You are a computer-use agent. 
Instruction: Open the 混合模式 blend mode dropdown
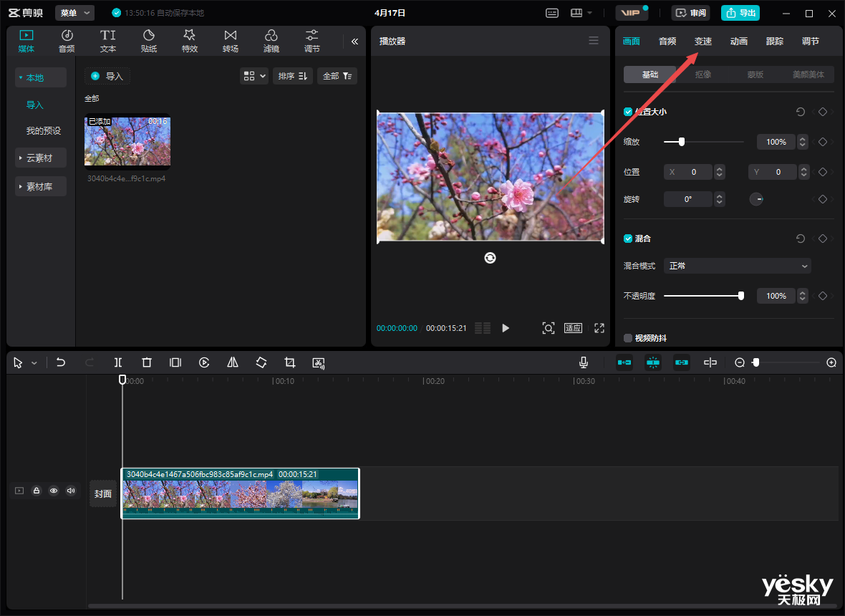point(737,266)
